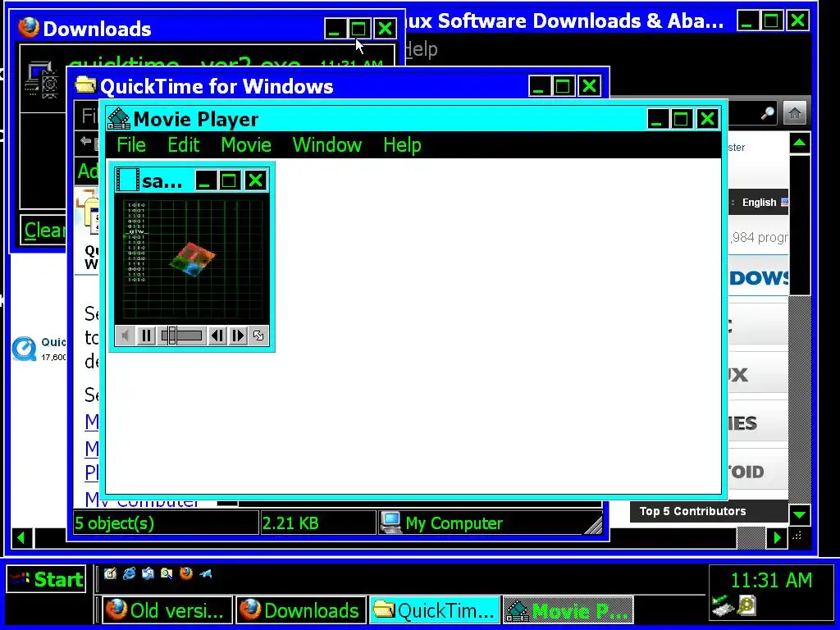Maximize the QuickTime for Windows folder window
The height and width of the screenshot is (630, 840).
[x=563, y=85]
